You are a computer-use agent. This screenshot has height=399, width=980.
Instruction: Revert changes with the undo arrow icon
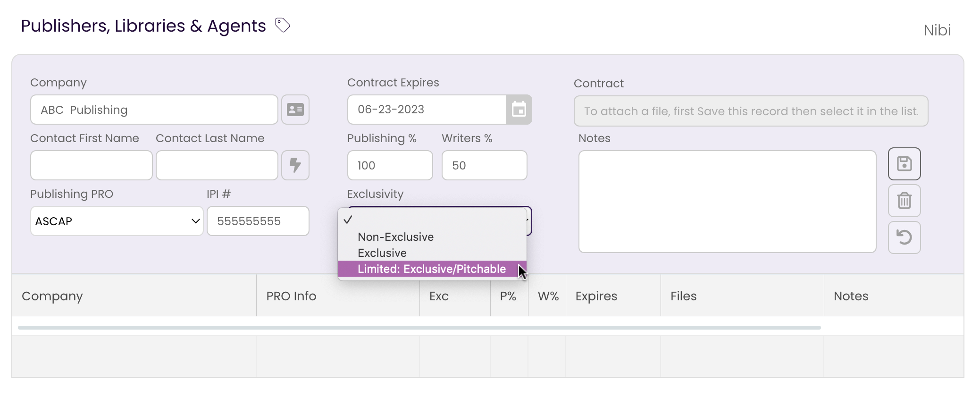point(904,238)
